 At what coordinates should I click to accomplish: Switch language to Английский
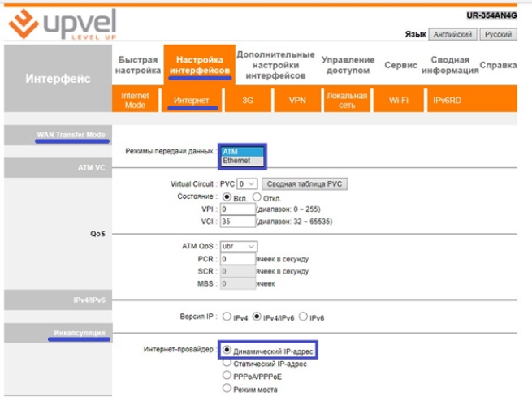tap(453, 35)
